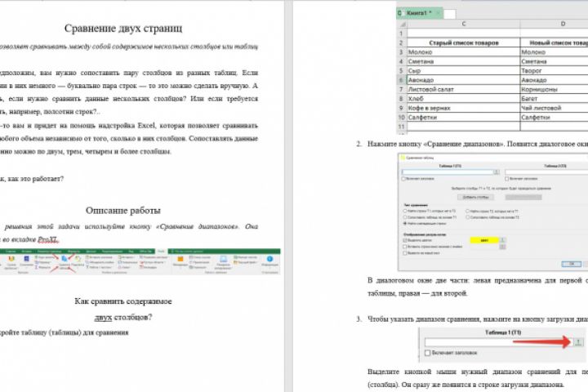Select radio Сопоставить таблицы на основе T1

click(x=405, y=217)
